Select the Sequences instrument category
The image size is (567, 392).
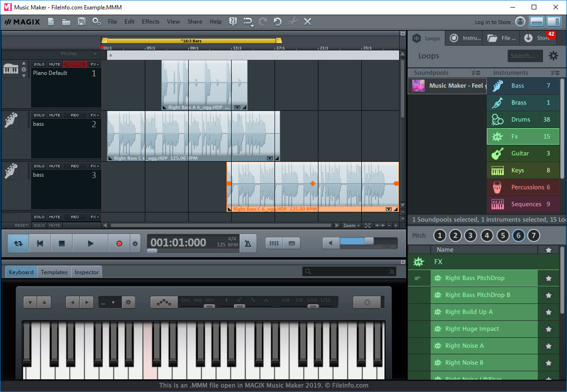click(x=523, y=204)
